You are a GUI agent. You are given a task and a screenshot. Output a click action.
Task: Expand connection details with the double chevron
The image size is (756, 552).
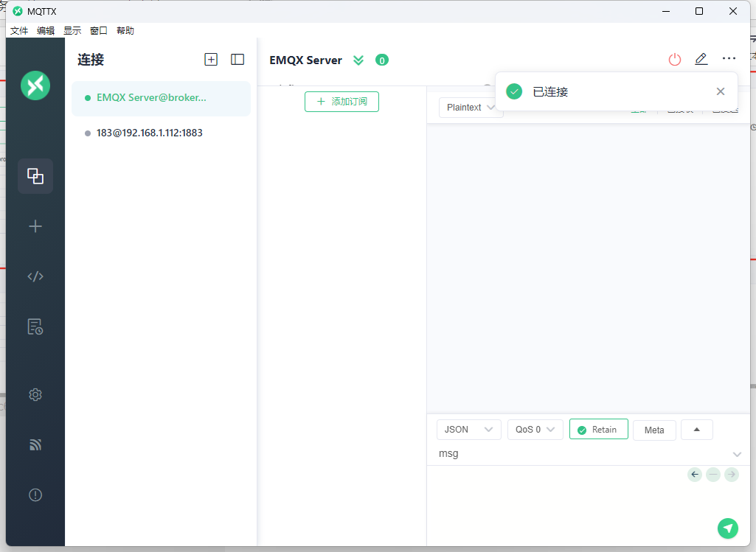click(x=358, y=60)
